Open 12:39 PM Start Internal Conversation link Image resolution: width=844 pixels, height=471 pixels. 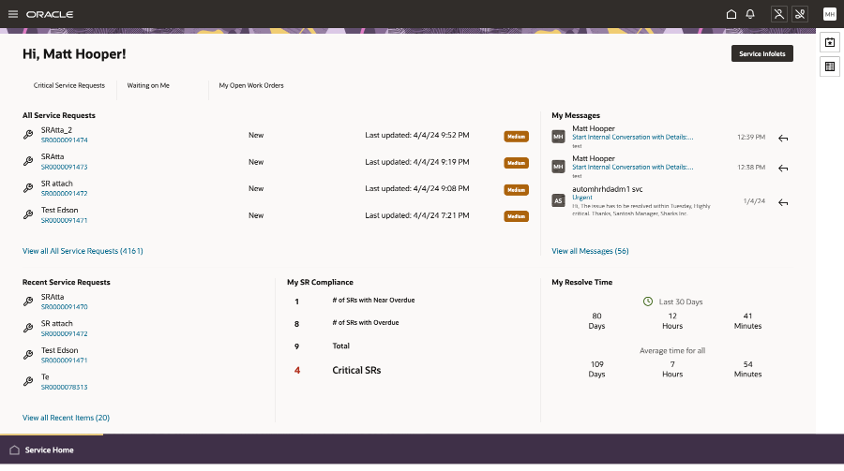pos(632,137)
